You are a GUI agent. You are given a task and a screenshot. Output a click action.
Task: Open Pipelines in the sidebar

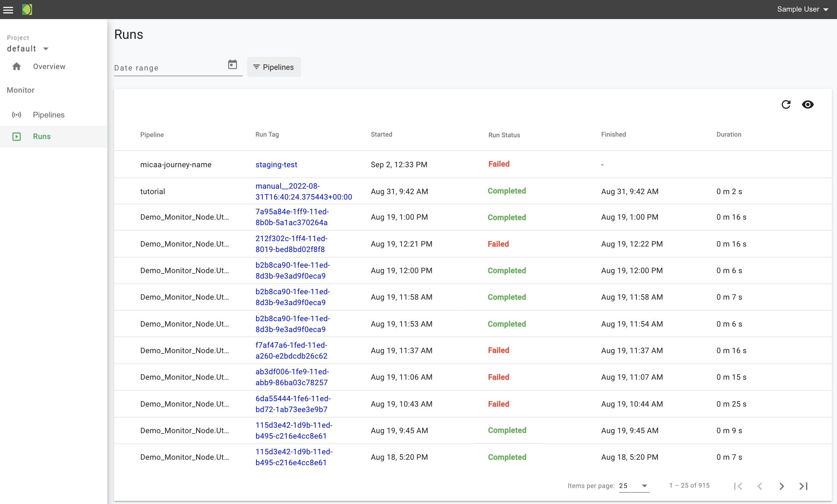[x=48, y=115]
